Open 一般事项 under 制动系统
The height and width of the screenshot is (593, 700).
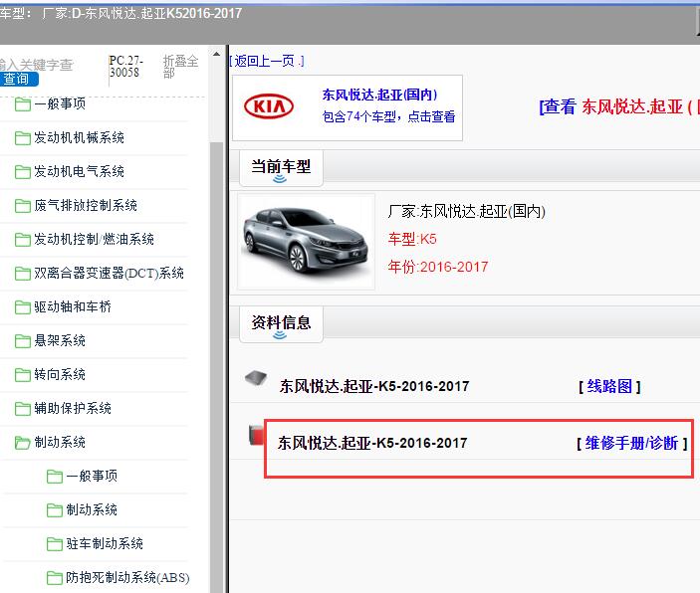pos(92,477)
